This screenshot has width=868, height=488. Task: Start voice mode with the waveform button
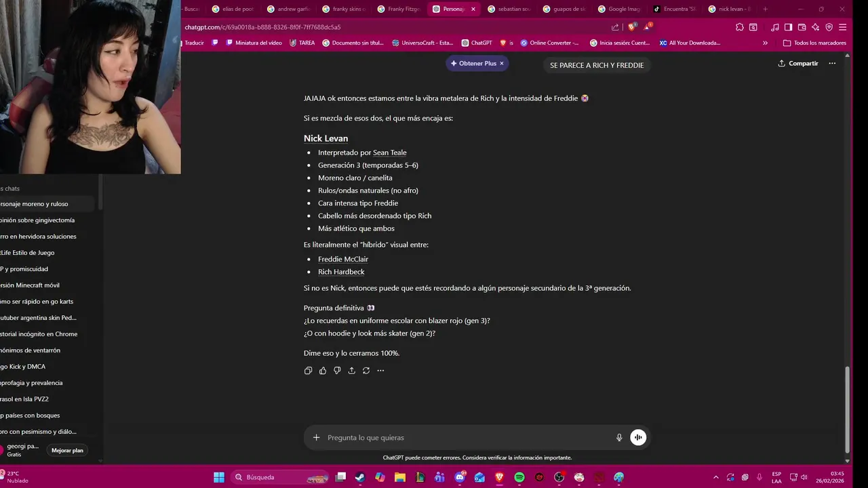[638, 438]
